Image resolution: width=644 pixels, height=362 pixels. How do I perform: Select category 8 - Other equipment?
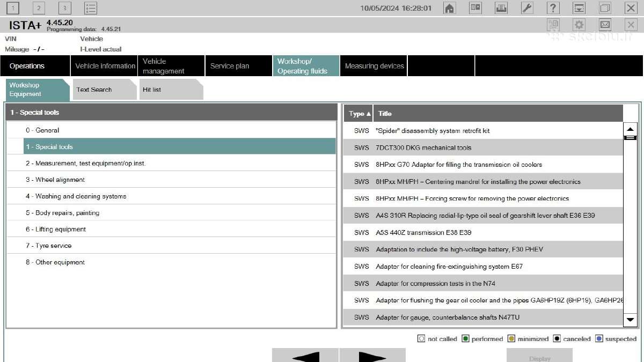tap(171, 262)
